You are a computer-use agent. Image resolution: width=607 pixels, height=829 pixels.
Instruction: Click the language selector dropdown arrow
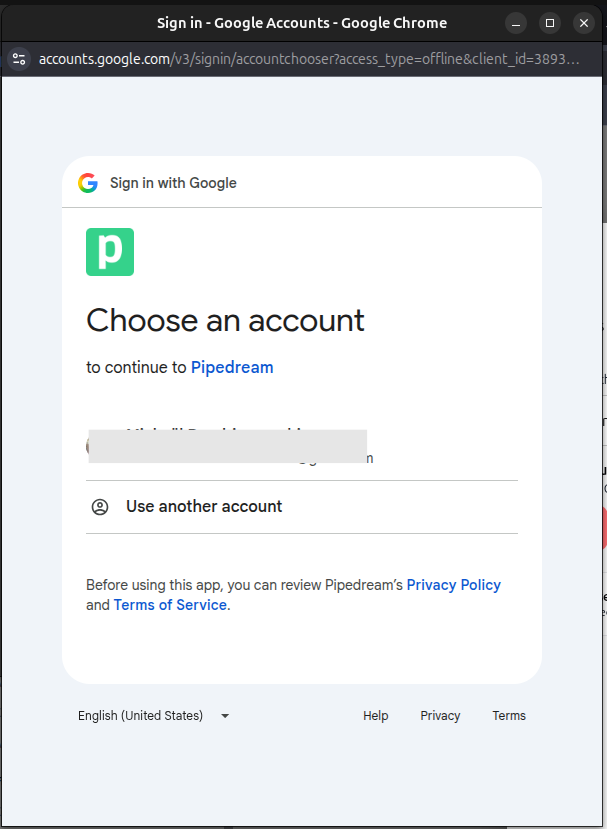225,716
